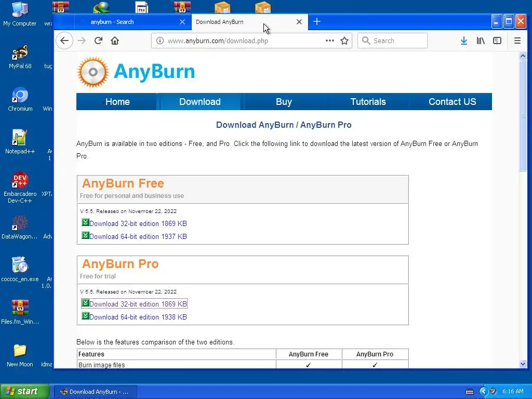
Task: Click green icon beside Free 32-bit download
Action: pyautogui.click(x=85, y=222)
